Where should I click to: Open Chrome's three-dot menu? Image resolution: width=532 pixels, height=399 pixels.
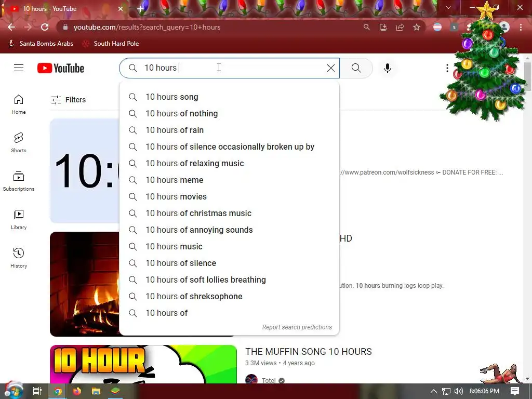click(521, 27)
